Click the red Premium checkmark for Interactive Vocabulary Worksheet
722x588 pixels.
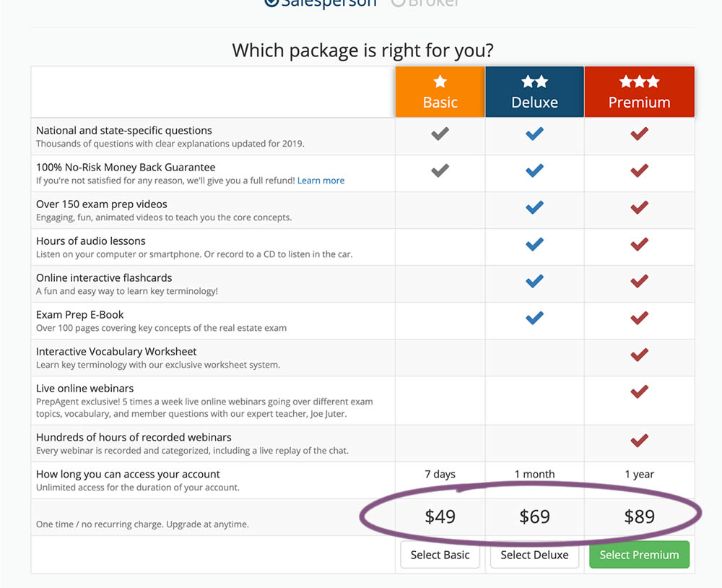(639, 355)
